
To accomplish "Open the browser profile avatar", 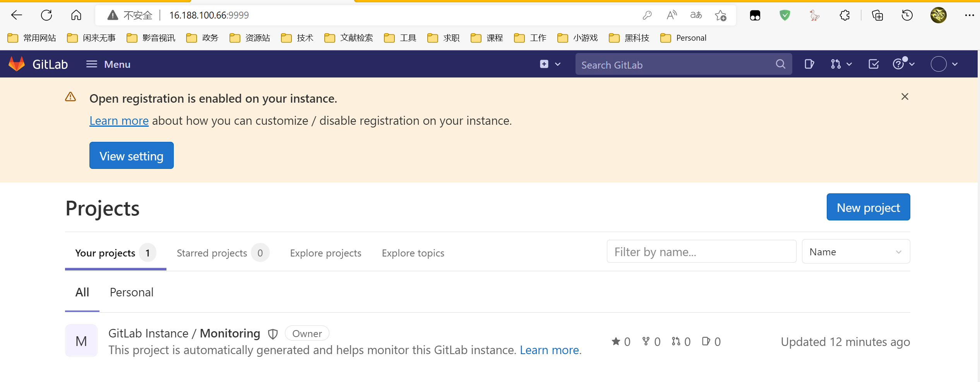I will pyautogui.click(x=938, y=15).
